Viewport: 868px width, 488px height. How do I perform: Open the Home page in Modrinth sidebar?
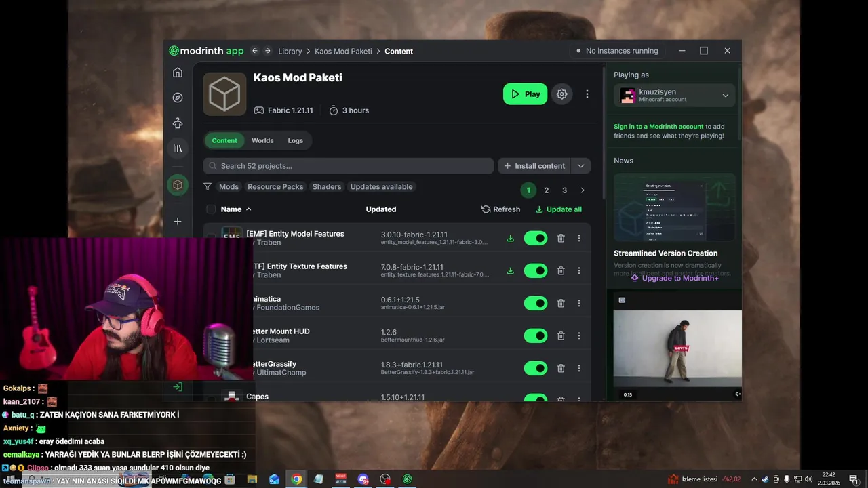(178, 73)
